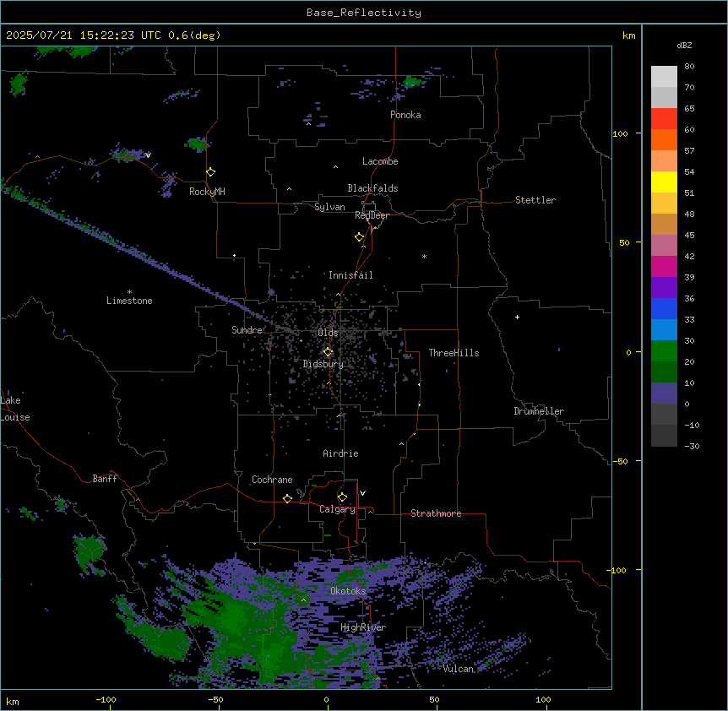
Task: Select the HighRiver label
Action: pos(363,627)
